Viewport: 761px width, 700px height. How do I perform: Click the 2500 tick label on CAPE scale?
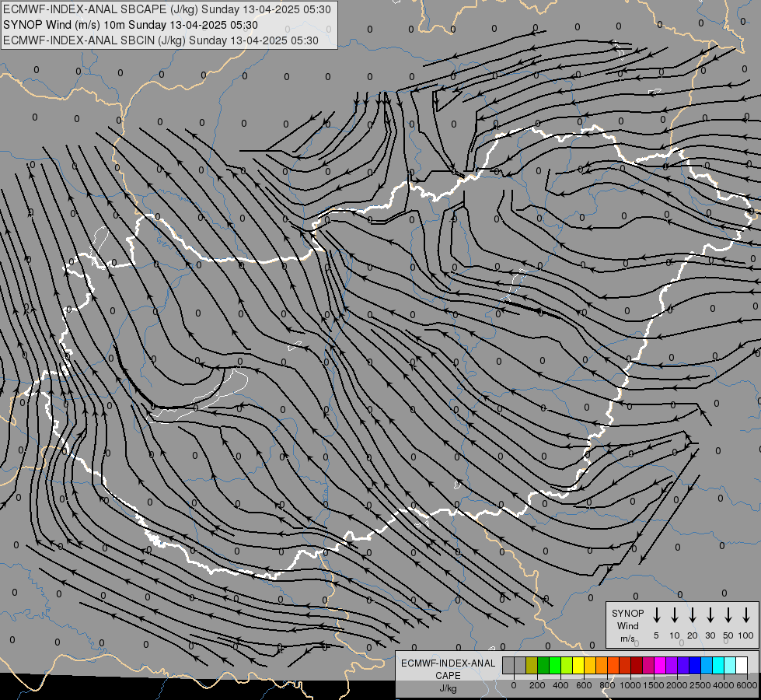[x=700, y=685]
